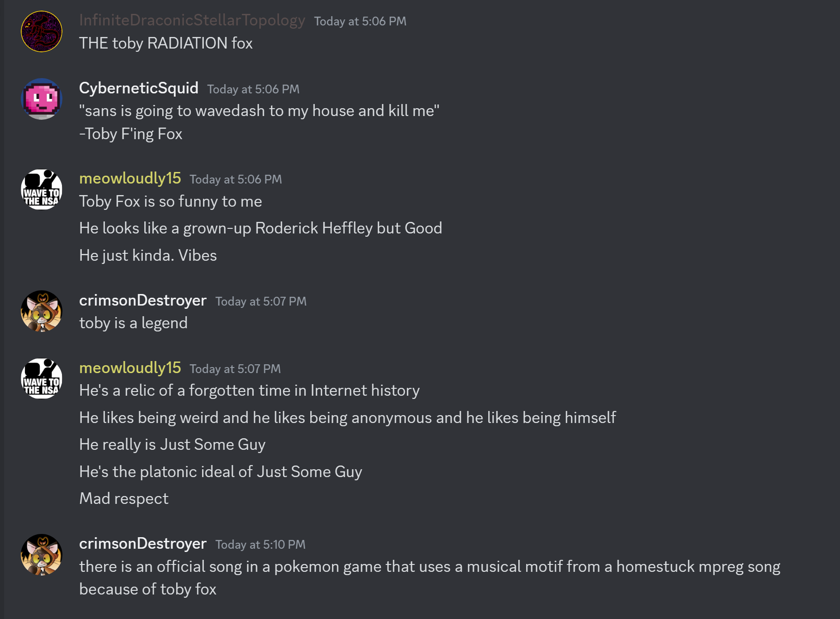Click the CyberneticSquid username
The width and height of the screenshot is (840, 619).
tap(139, 88)
